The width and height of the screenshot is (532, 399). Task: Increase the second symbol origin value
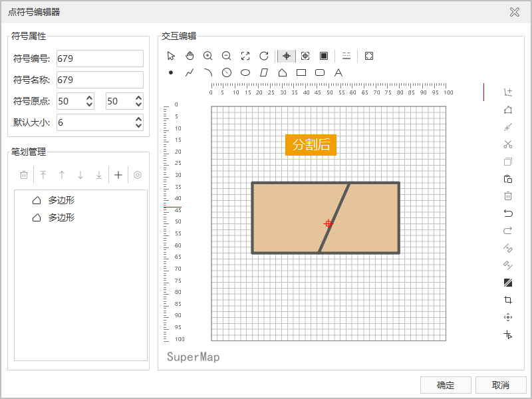coord(138,98)
